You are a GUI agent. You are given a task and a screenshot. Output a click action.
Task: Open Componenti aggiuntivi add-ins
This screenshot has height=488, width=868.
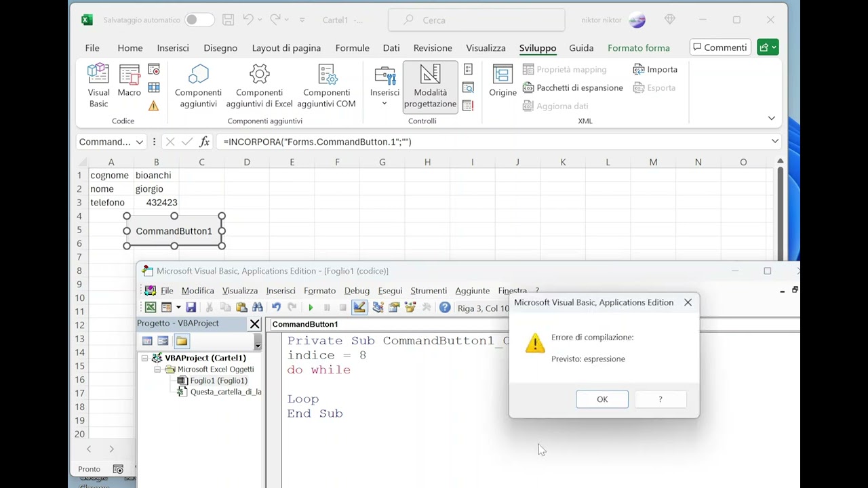[x=198, y=85]
